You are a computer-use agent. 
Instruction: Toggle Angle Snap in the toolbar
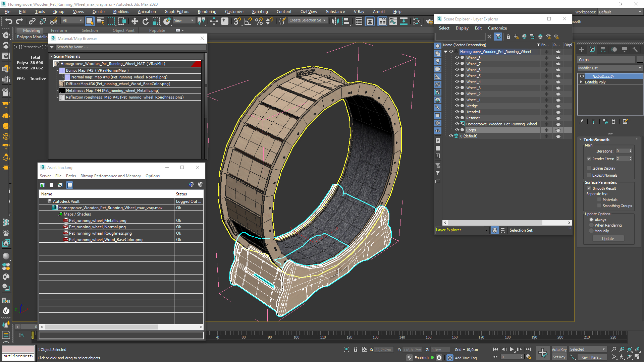[x=248, y=21]
